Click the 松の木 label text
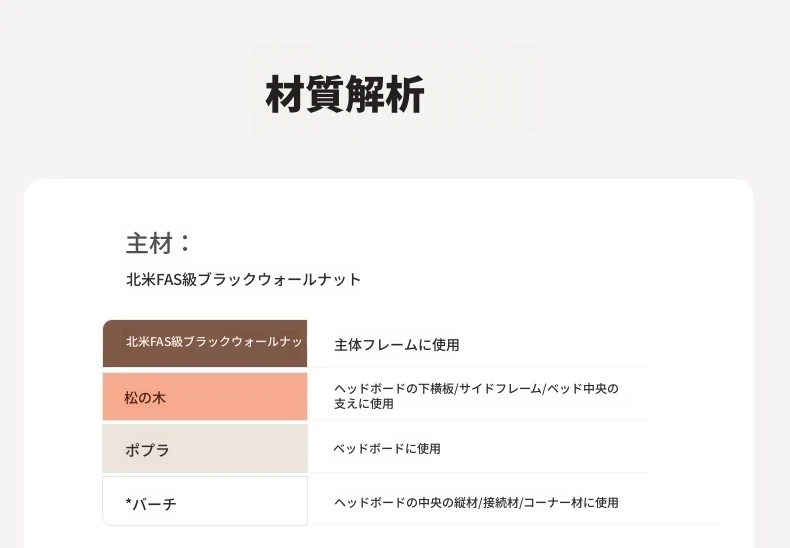The width and height of the screenshot is (790, 548). [145, 398]
